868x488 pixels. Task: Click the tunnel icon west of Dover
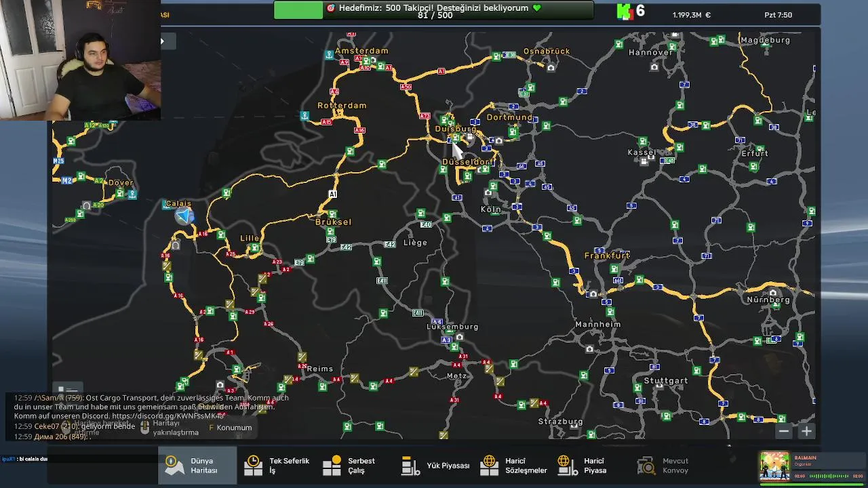[x=87, y=205]
